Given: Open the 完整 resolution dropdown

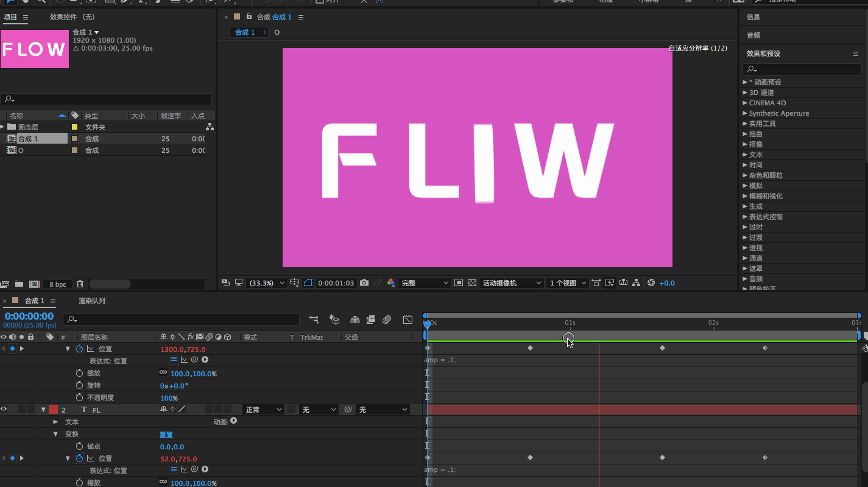Looking at the screenshot, I should (x=425, y=283).
